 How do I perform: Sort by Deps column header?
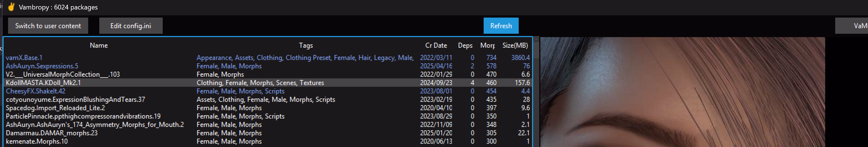point(465,45)
